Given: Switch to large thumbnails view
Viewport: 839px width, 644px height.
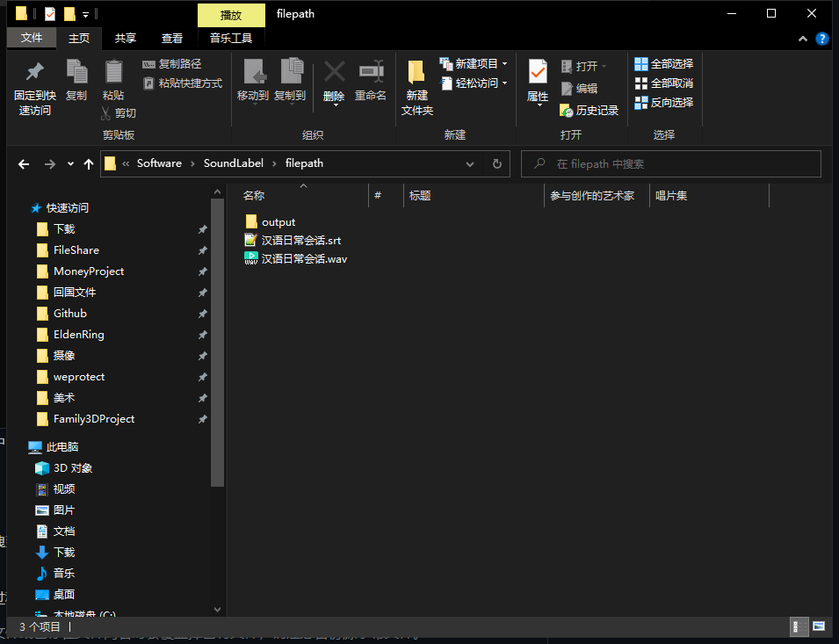Looking at the screenshot, I should [x=819, y=626].
